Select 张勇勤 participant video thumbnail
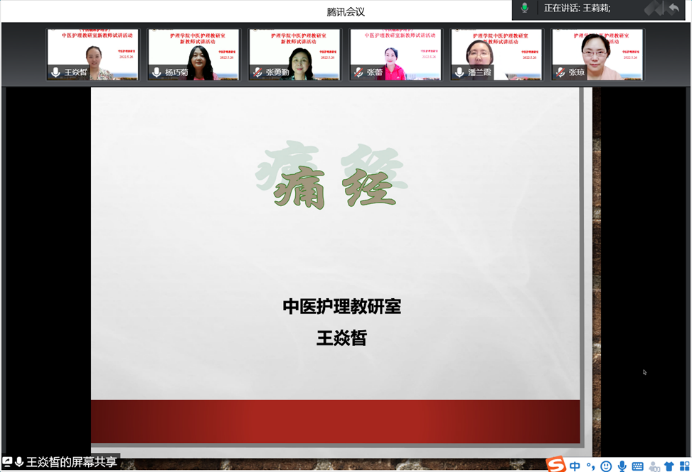 pos(294,54)
